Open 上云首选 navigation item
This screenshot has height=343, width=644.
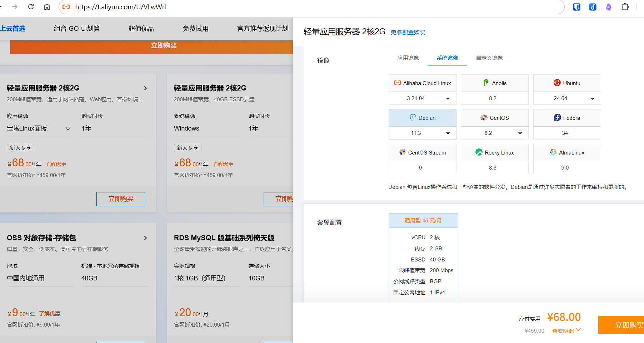[x=13, y=29]
